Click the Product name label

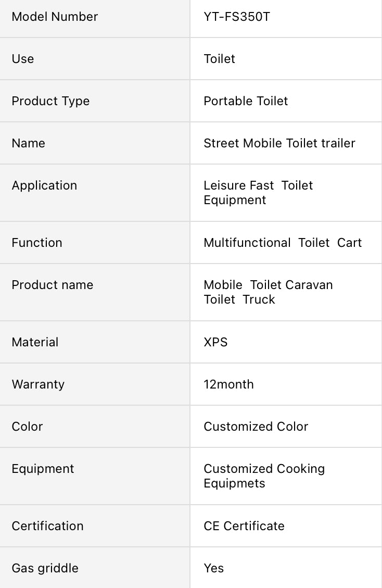point(53,285)
